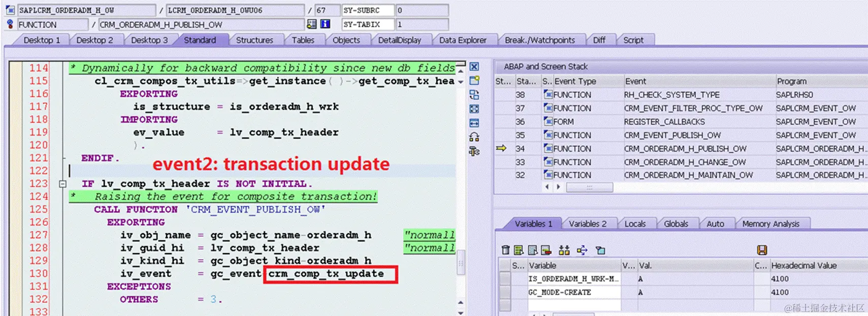Click the headphones services icon
The width and height of the screenshot is (868, 316).
[x=474, y=137]
